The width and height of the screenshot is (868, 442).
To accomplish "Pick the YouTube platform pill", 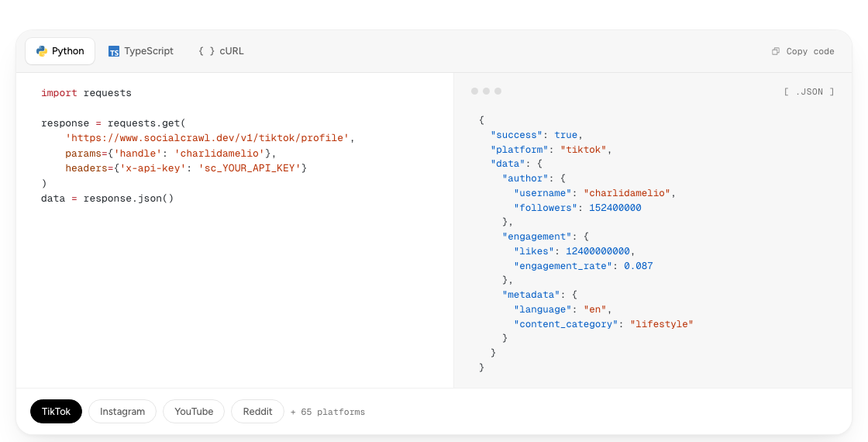I will click(194, 412).
